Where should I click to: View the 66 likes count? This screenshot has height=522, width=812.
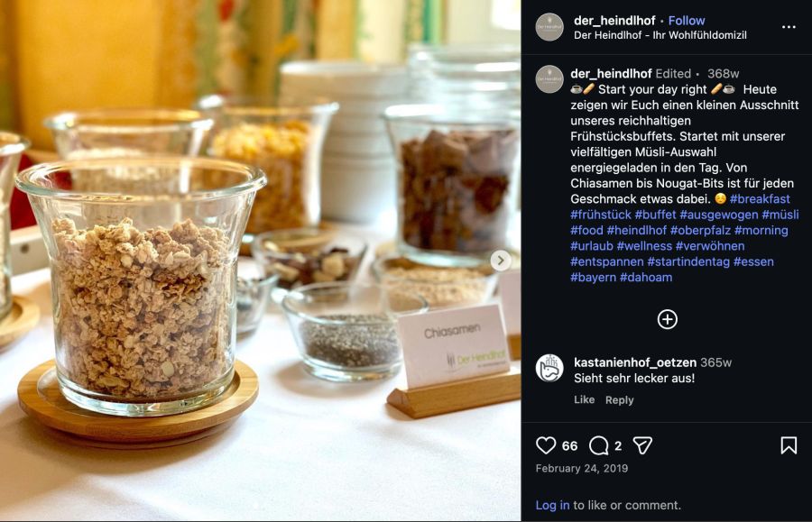pyautogui.click(x=569, y=446)
